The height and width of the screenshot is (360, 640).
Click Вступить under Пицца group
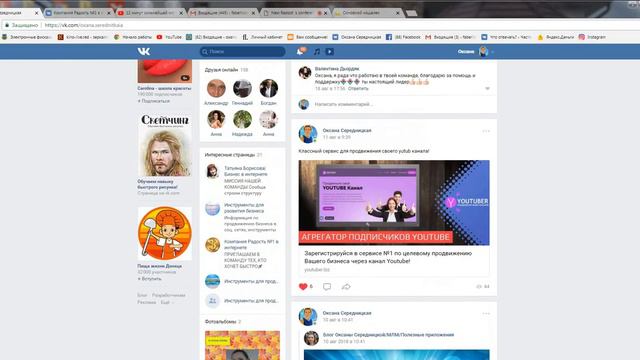tap(149, 279)
